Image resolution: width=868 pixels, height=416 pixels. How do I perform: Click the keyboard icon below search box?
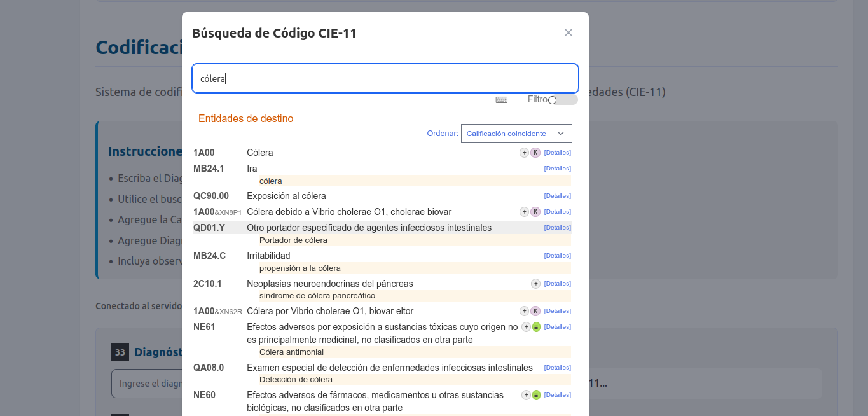tap(502, 100)
